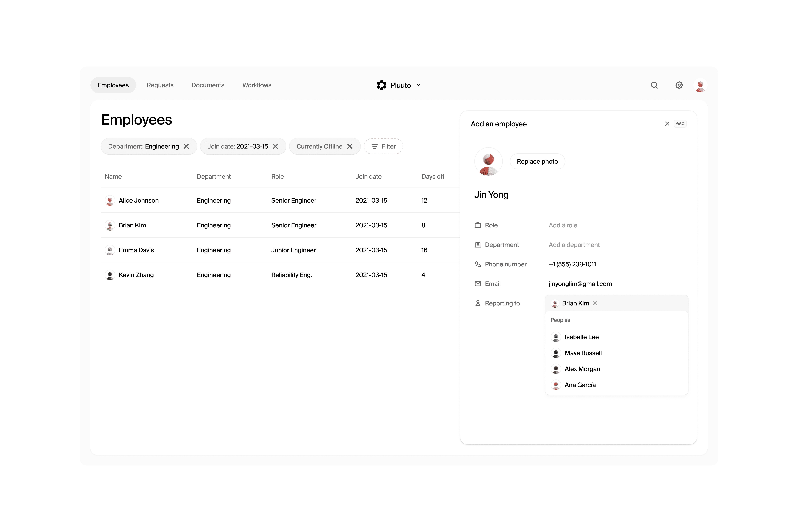Click the Pluuto logo icon
Viewport: 798px width, 532px height.
pos(382,85)
